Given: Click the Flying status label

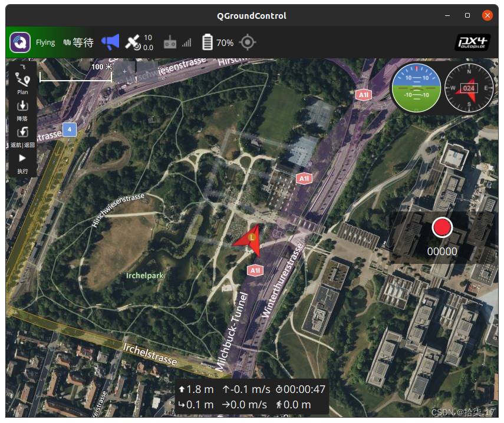Looking at the screenshot, I should pyautogui.click(x=45, y=42).
